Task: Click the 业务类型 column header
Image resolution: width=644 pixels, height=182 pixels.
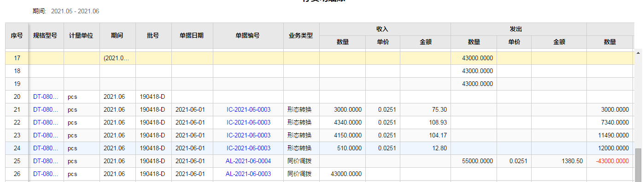Action: (x=301, y=35)
